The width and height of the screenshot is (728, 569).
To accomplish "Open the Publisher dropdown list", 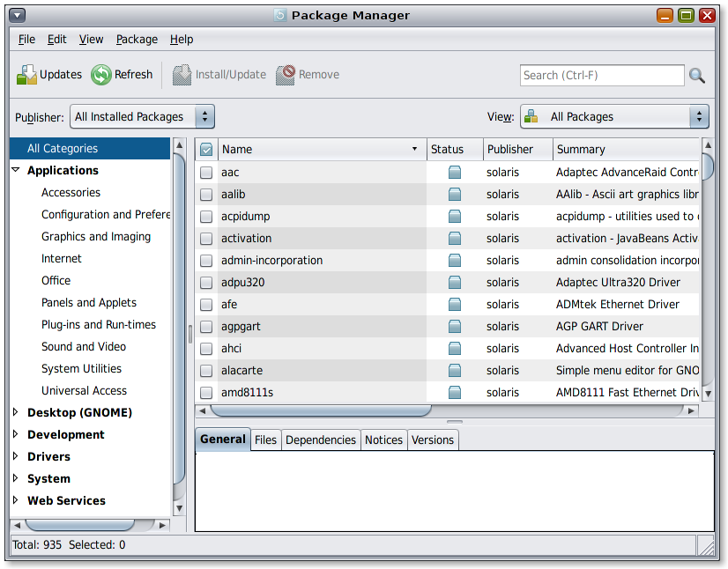I will (142, 116).
